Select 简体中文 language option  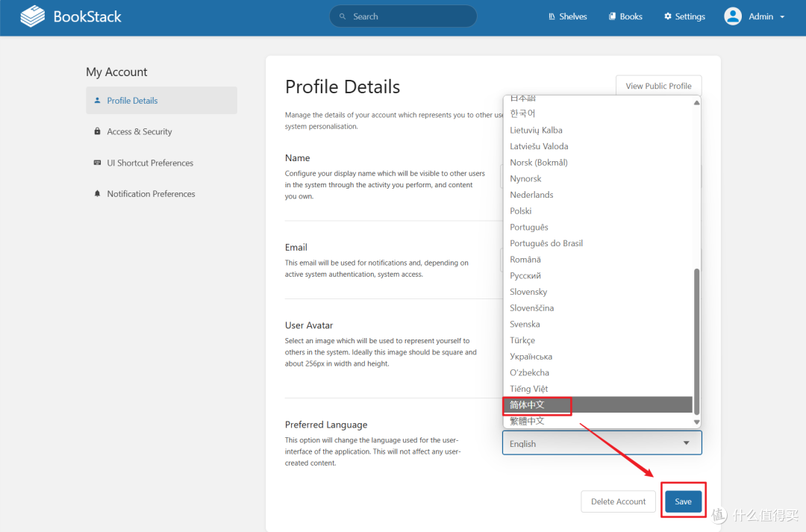coord(598,405)
